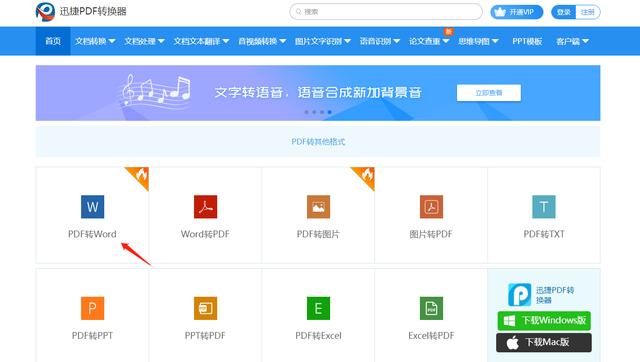Click the VIP crown icon
This screenshot has height=362, width=640.
click(500, 12)
